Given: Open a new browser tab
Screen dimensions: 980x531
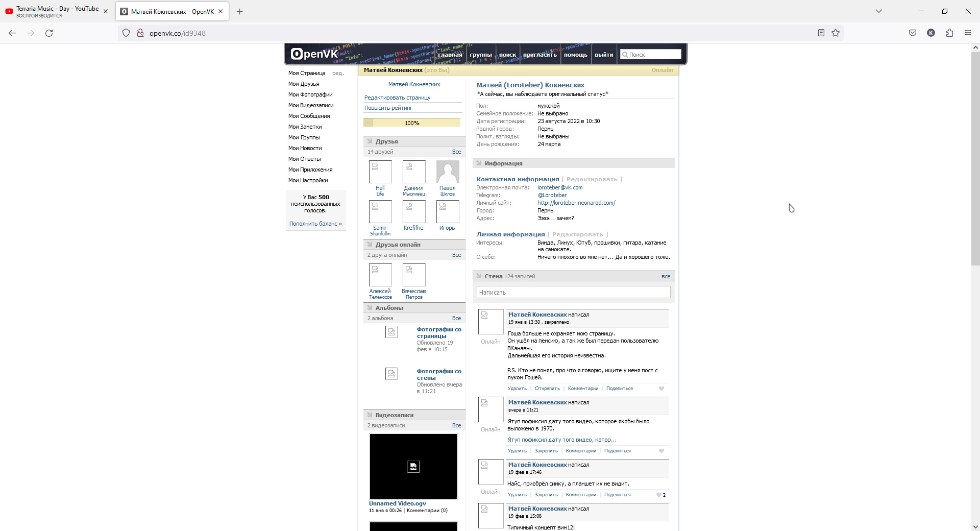Looking at the screenshot, I should (x=239, y=12).
